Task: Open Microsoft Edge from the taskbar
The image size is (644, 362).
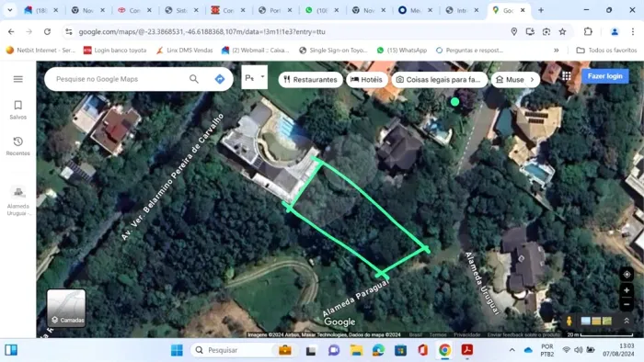Action: pos(378,350)
